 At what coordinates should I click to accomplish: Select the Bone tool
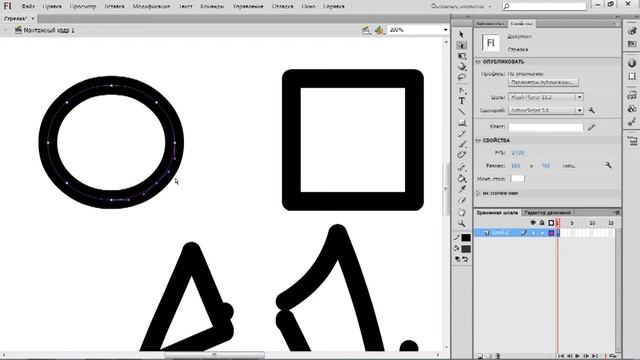[461, 168]
